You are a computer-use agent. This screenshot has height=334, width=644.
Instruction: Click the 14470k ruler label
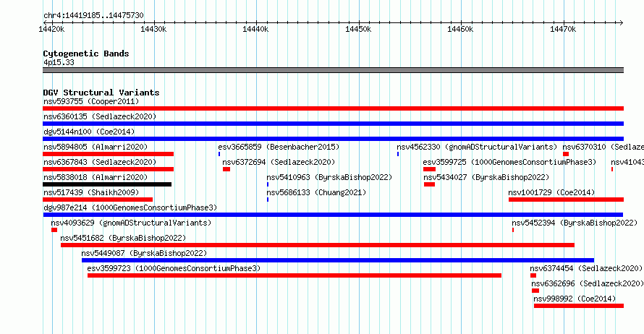[x=563, y=29]
